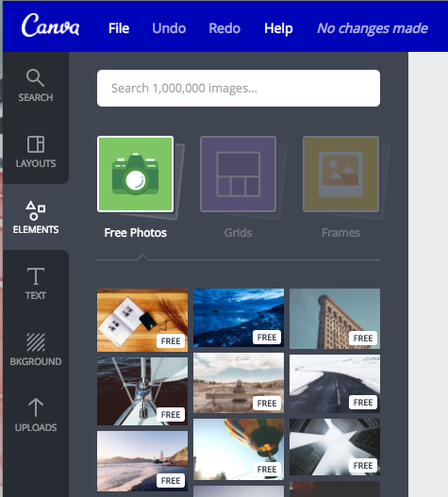Click the Redo button
This screenshot has width=448, height=497.
[x=224, y=28]
